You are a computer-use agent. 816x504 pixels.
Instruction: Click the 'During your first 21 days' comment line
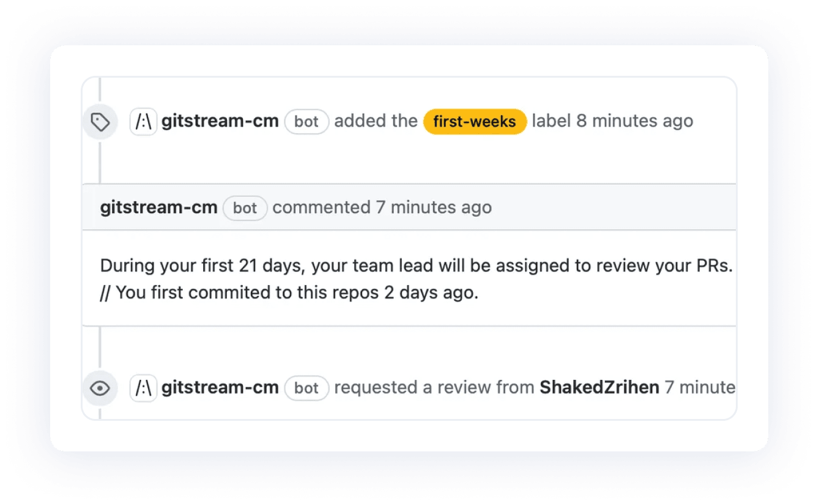[x=417, y=266]
